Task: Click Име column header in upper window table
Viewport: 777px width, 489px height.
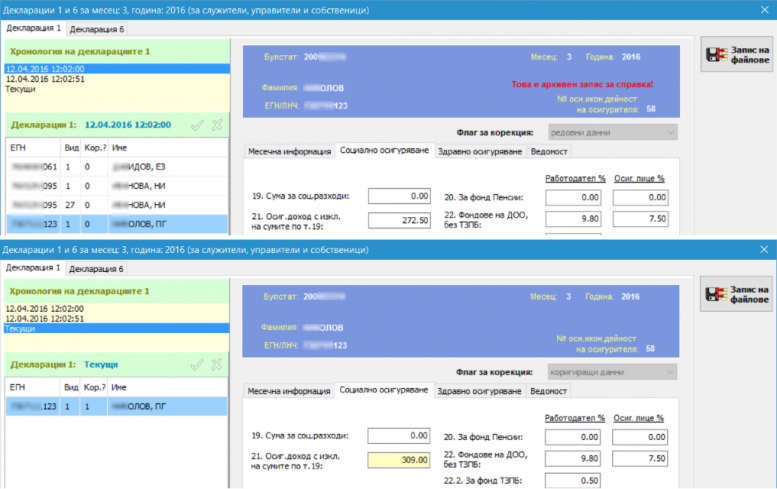Action: point(168,148)
